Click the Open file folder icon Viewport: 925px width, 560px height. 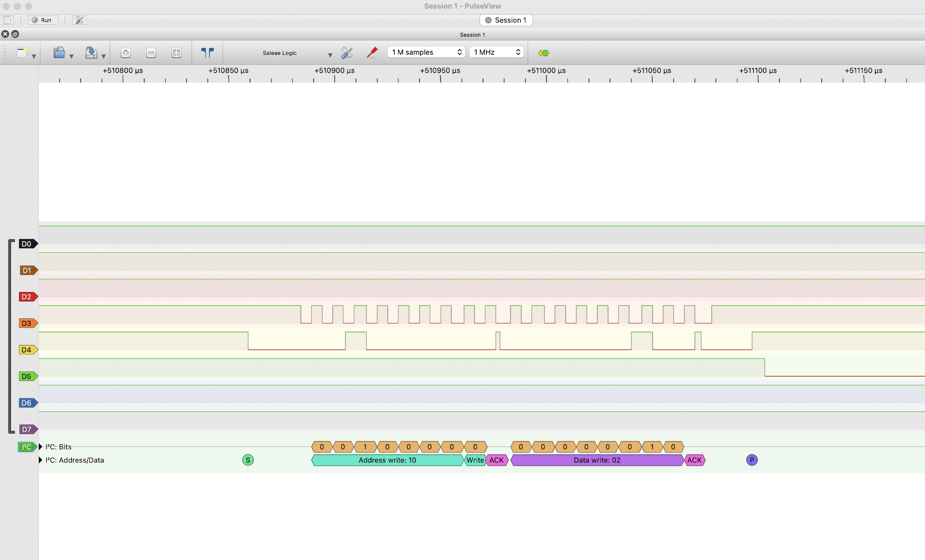[x=59, y=52]
